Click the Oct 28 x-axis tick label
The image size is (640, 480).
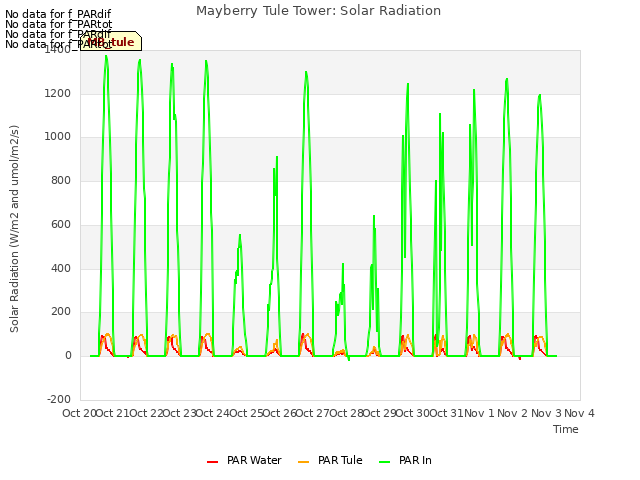click(347, 413)
